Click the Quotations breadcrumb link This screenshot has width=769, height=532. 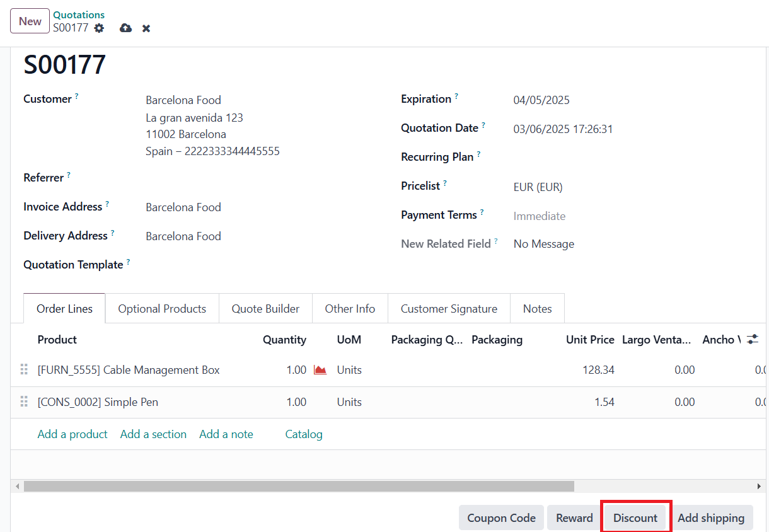point(79,15)
